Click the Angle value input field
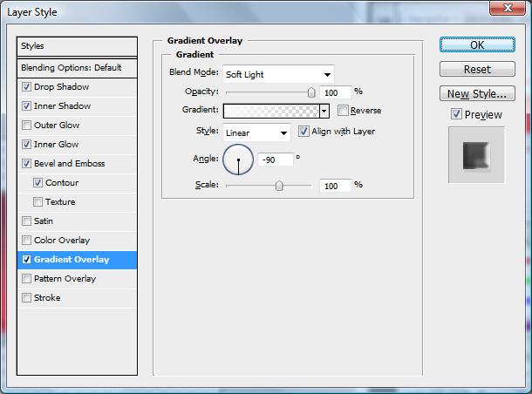 [275, 160]
